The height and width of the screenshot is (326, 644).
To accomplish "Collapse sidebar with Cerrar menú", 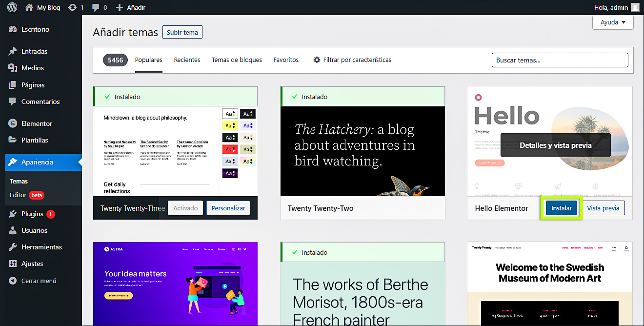I will pyautogui.click(x=39, y=281).
